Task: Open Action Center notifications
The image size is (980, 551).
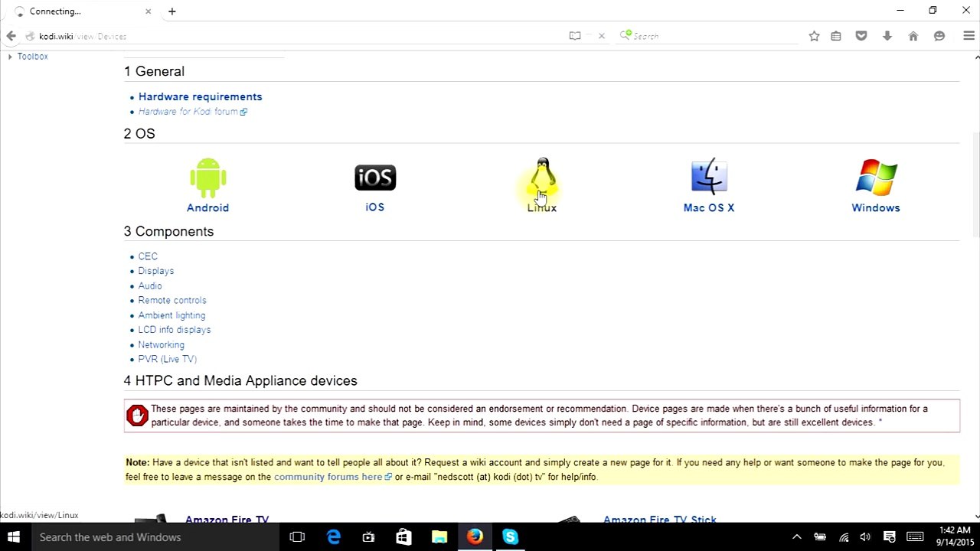Action: point(890,537)
